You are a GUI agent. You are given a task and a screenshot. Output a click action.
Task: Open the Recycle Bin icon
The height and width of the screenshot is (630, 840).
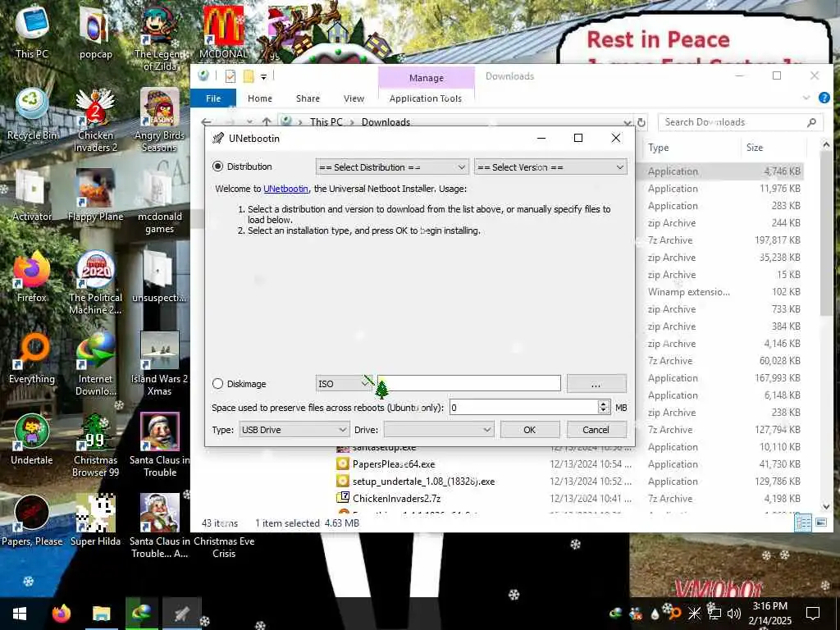pos(32,113)
